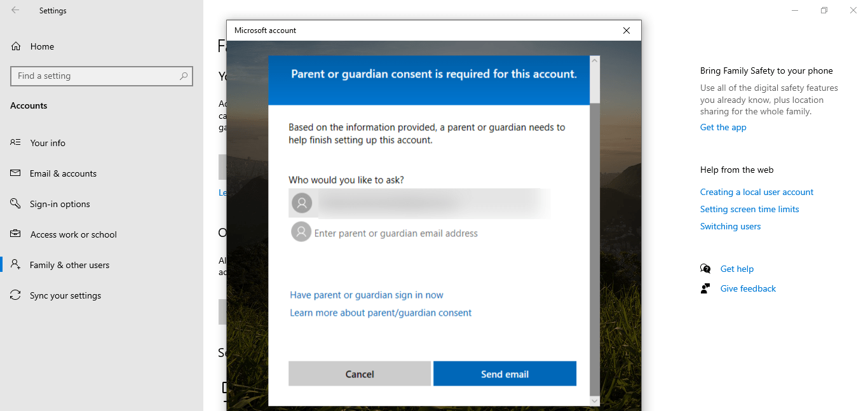Click the search magnifier in Find a setting
868x411 pixels.
184,76
